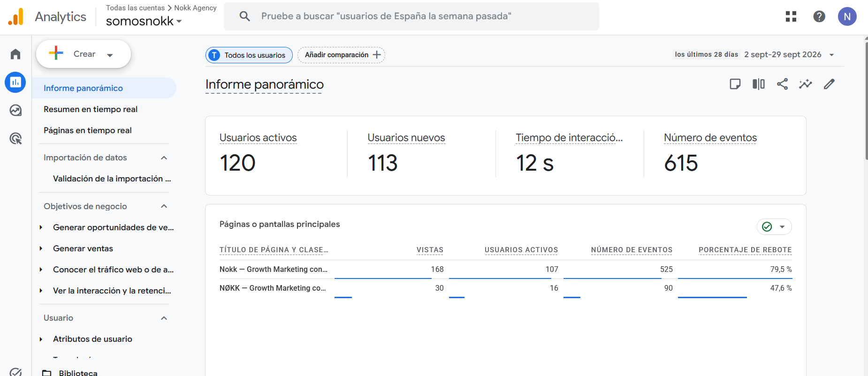
Task: Expand Generar oportunidades de ve... item
Action: [41, 227]
